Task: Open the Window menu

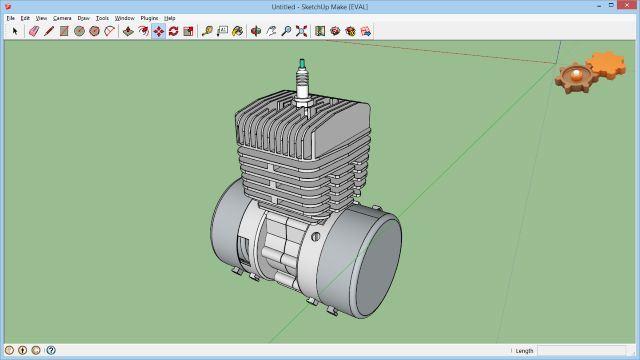Action: (x=124, y=18)
